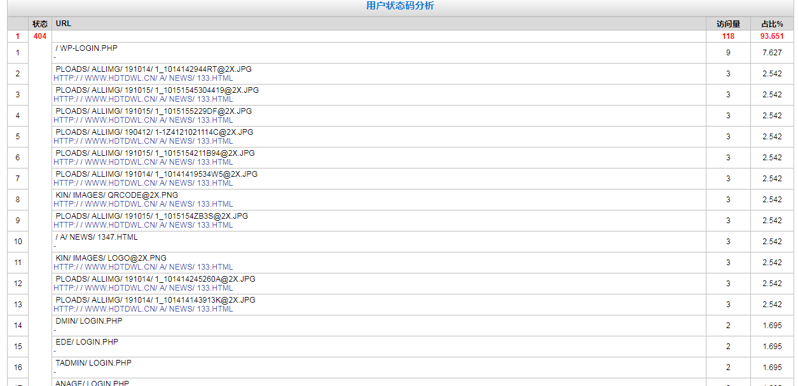Screen dimensions: 798x386
Task: Open referrer link under 1_1015155229DF@2X.JPG
Action: pyautogui.click(x=143, y=120)
